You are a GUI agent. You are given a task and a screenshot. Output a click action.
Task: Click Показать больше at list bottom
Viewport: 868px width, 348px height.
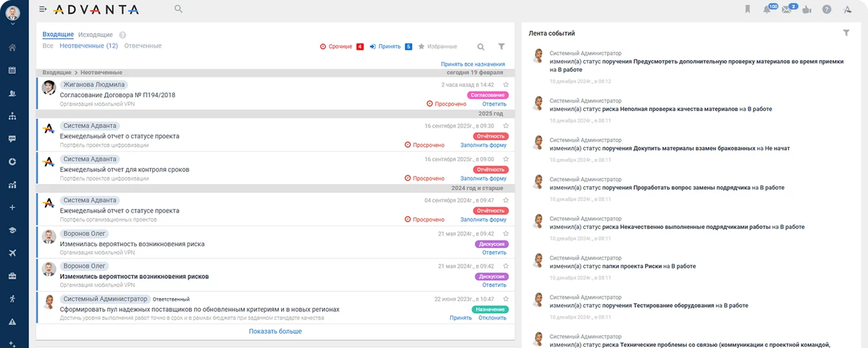275,331
